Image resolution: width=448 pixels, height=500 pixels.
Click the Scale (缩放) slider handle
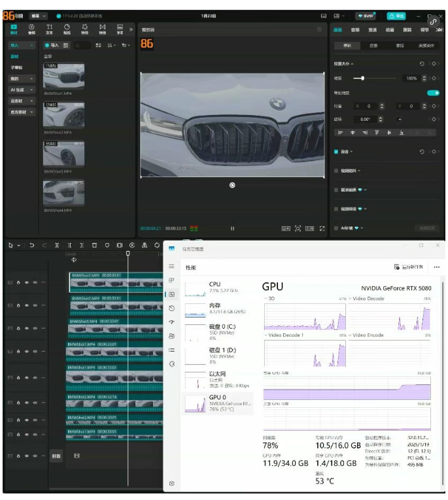pyautogui.click(x=363, y=78)
